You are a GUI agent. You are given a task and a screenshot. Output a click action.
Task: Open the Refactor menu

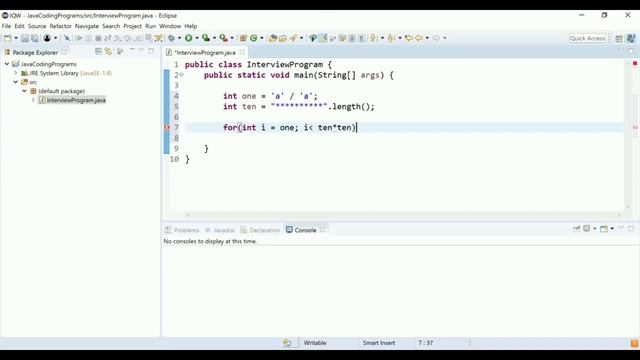(x=60, y=26)
